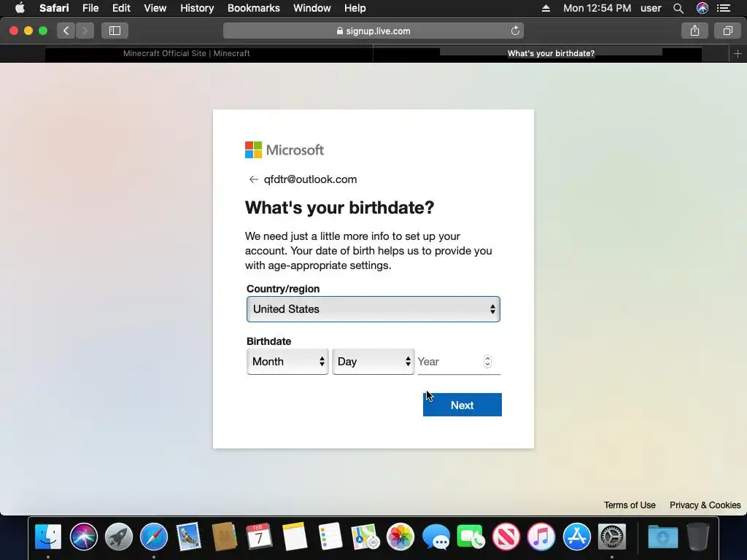The width and height of the screenshot is (747, 560).
Task: Click the Year stepper arrows
Action: (x=487, y=362)
